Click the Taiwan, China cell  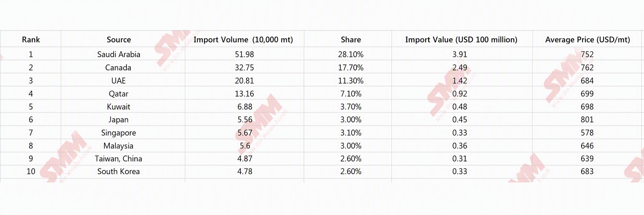(x=118, y=159)
